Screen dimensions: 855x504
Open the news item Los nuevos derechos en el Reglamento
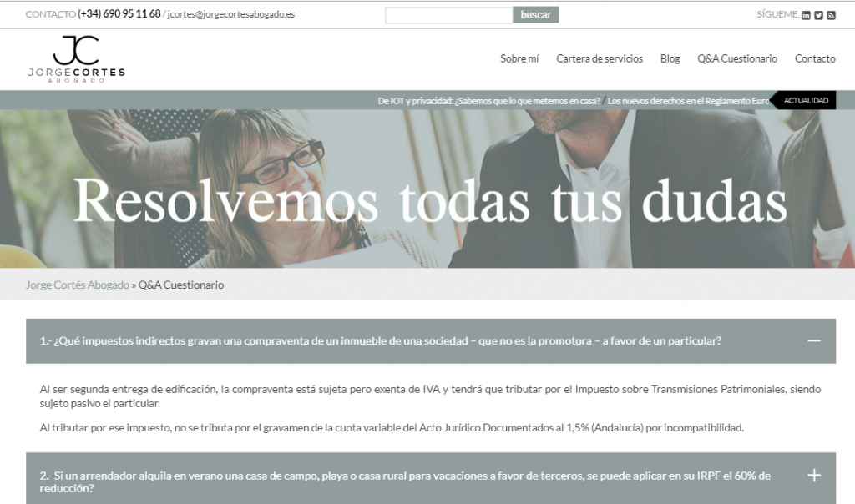coord(688,101)
